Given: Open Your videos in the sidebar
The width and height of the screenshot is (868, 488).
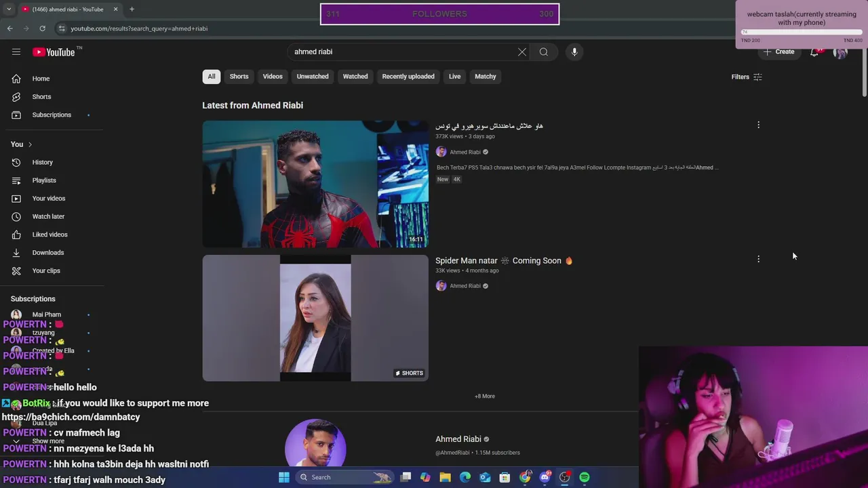Looking at the screenshot, I should (x=49, y=198).
